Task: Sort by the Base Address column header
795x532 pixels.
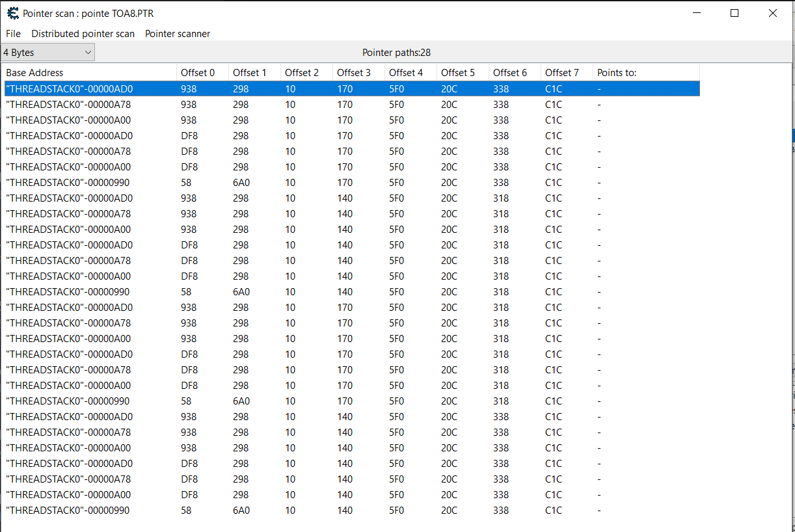Action: pyautogui.click(x=90, y=72)
